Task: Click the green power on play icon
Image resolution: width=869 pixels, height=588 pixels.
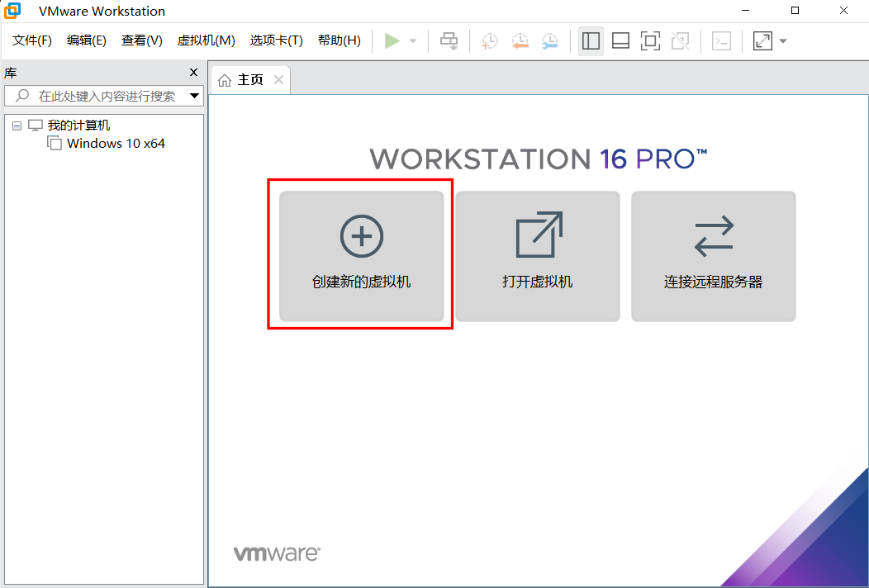Action: click(392, 40)
